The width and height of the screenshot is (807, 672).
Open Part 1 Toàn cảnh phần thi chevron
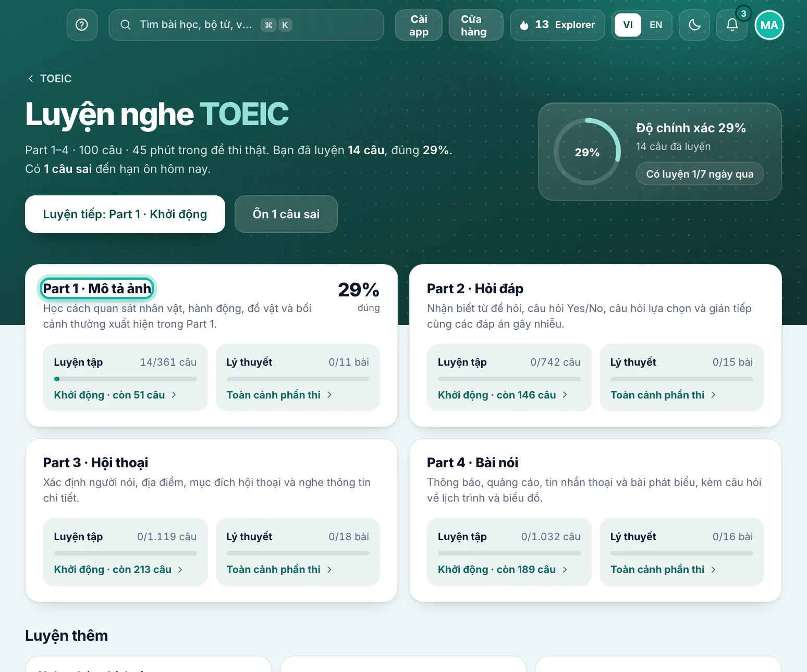329,395
